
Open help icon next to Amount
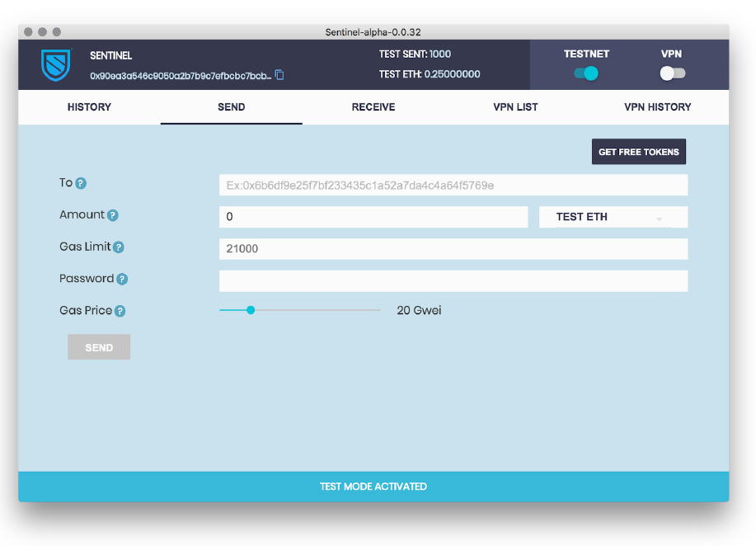[113, 215]
